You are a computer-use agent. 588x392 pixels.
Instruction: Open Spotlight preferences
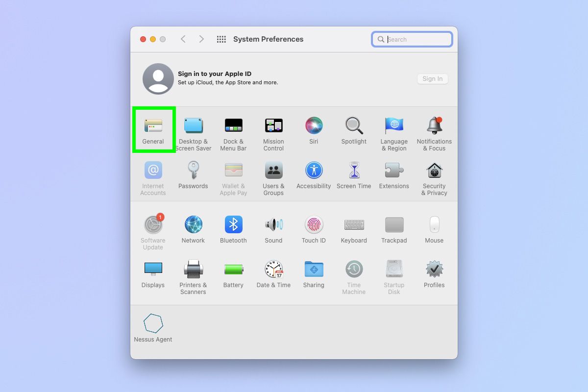click(x=354, y=126)
